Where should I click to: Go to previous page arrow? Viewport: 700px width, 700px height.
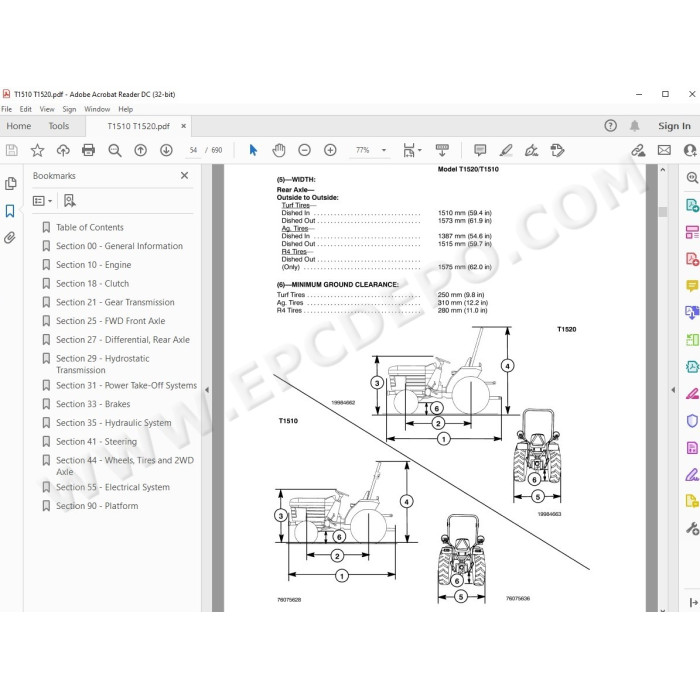141,150
